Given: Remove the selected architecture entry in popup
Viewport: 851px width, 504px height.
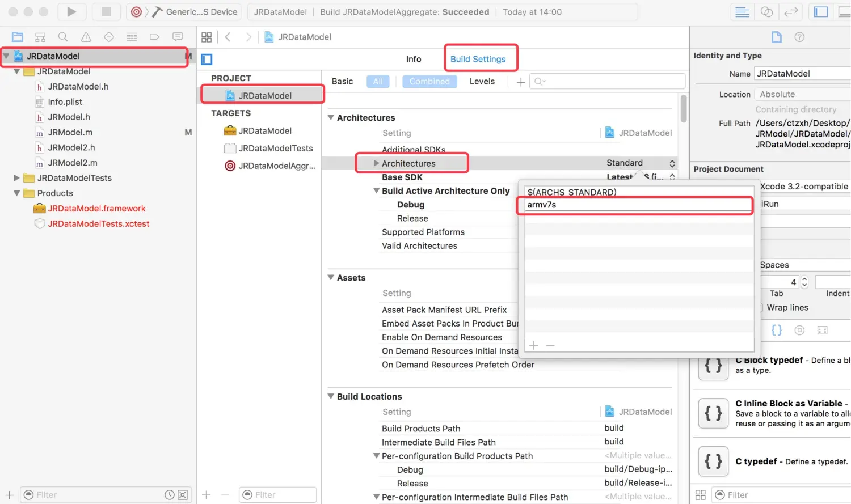Looking at the screenshot, I should pos(550,345).
